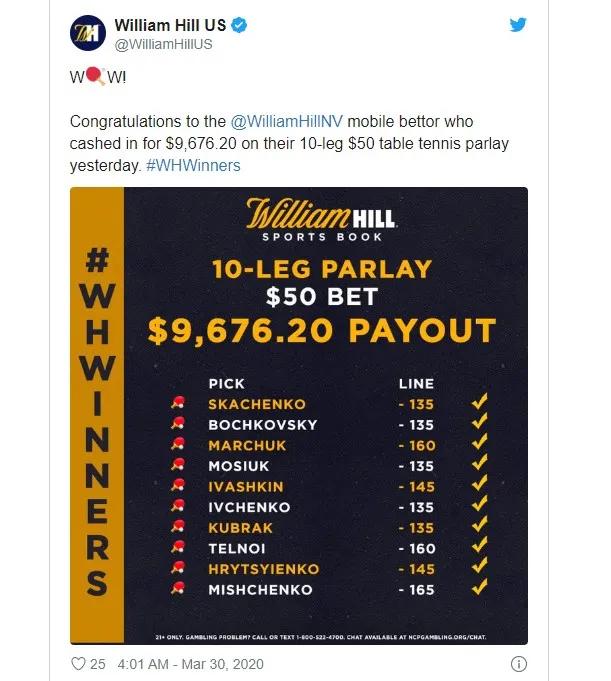Click the William Hill Sports Book logo
This screenshot has height=681, width=611.
(321, 220)
